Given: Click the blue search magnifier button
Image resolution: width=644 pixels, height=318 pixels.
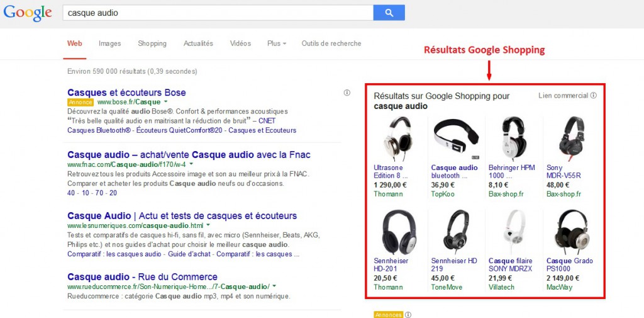Looking at the screenshot, I should coord(389,13).
